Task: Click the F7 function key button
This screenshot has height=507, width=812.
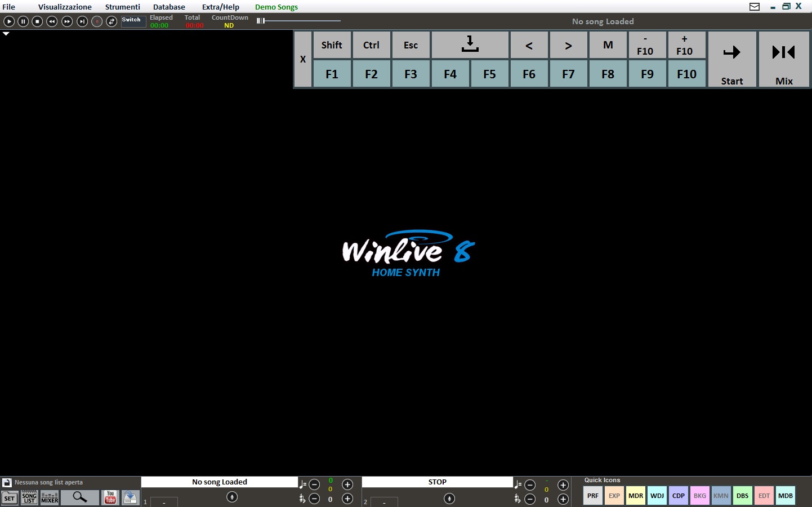Action: [x=568, y=74]
